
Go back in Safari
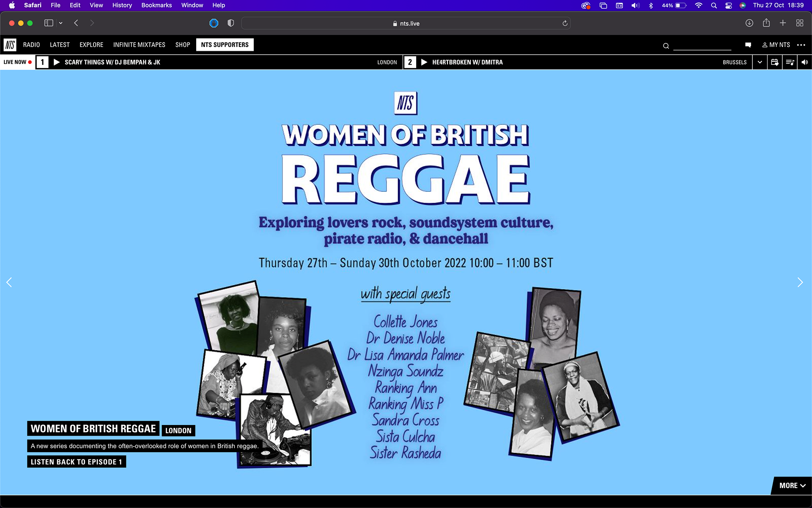click(x=76, y=23)
